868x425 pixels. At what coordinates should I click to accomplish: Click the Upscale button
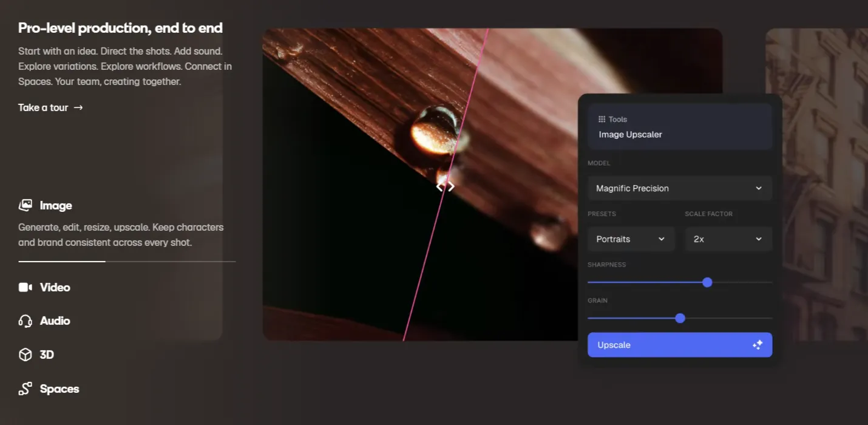(680, 345)
